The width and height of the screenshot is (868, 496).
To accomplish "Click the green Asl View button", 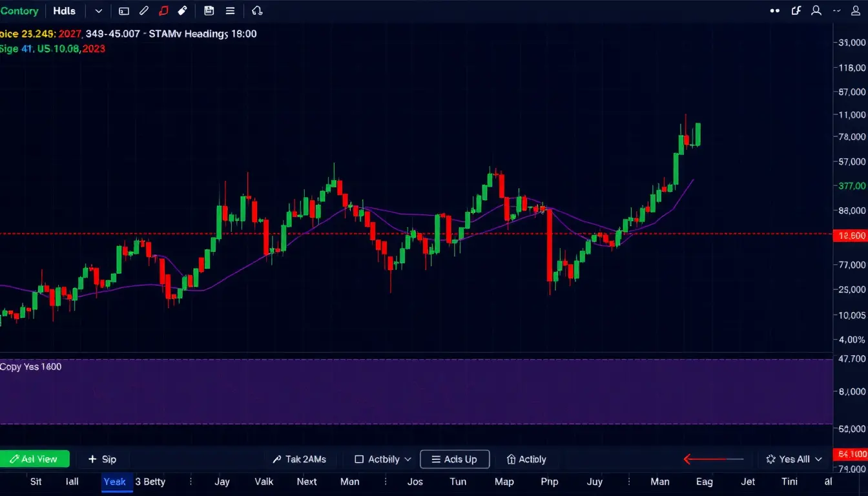I will (35, 459).
